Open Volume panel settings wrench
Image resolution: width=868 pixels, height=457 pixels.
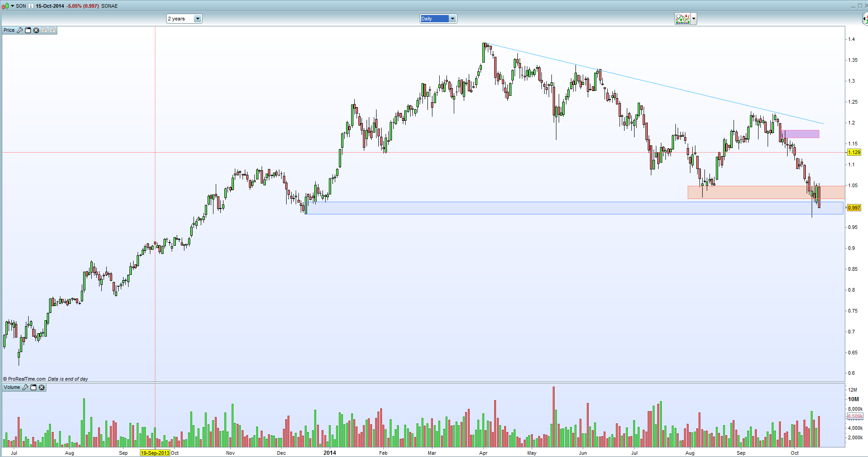(25, 387)
